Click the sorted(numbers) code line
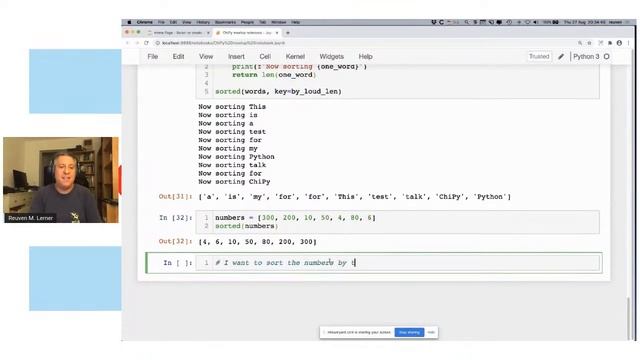Image resolution: width=640 pixels, height=360 pixels. pyautogui.click(x=247, y=226)
